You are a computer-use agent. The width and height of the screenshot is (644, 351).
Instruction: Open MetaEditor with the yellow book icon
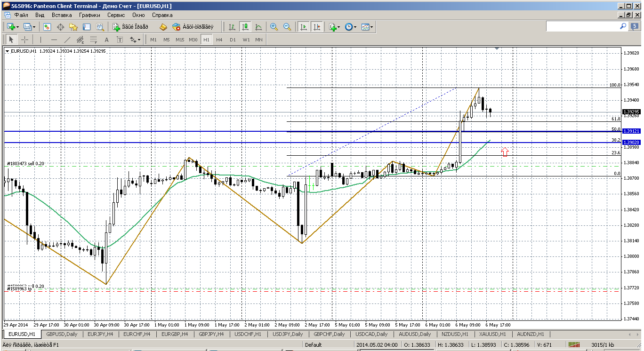point(163,27)
